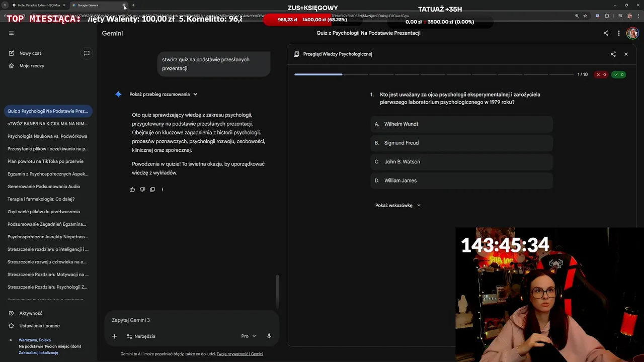Image resolution: width=644 pixels, height=362 pixels.
Task: Open Moje rzeczy in the sidebar
Action: tap(32, 66)
